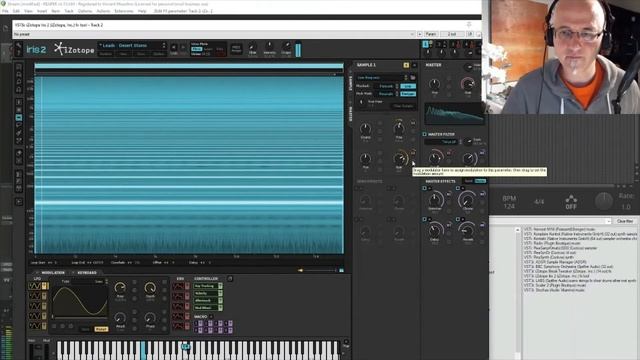Click the MIDI assign button in Iris header
640x360 pixels.
pyautogui.click(x=236, y=49)
